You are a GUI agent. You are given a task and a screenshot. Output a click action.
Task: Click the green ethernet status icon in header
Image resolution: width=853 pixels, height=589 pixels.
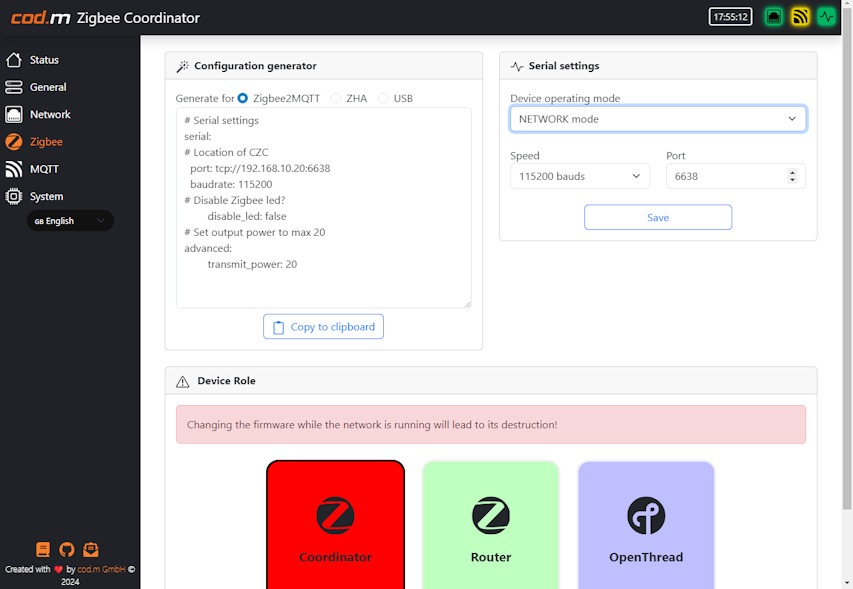point(774,17)
